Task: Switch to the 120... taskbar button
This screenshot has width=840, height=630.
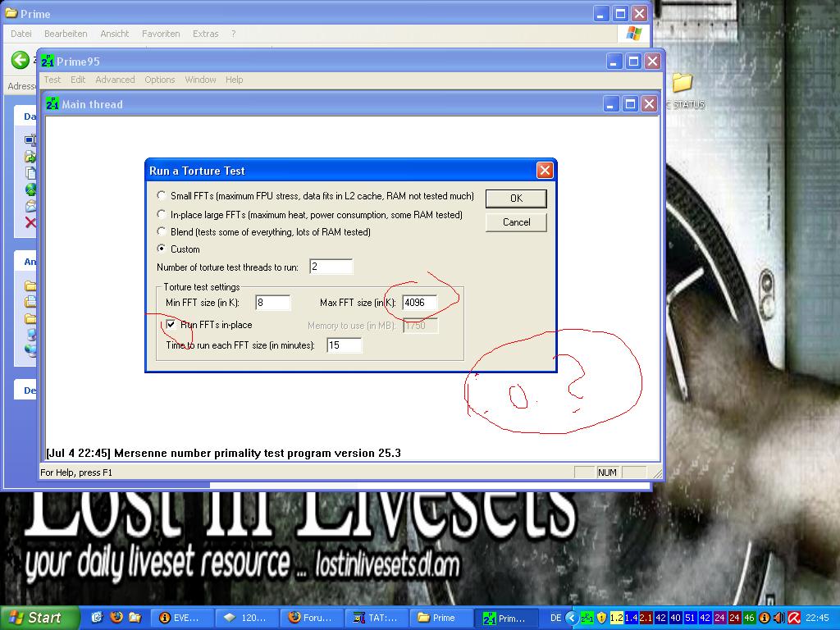Action: 246,618
